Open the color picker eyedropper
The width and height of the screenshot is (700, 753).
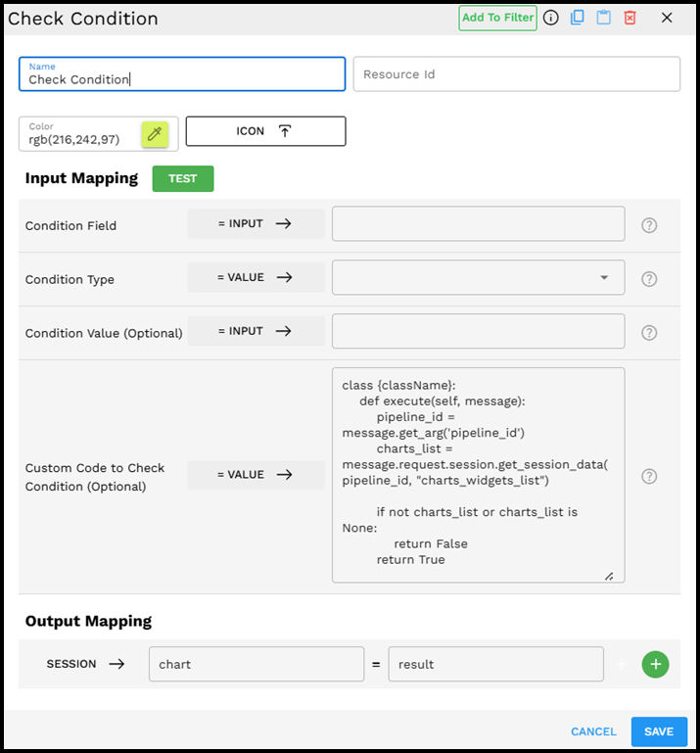click(155, 134)
